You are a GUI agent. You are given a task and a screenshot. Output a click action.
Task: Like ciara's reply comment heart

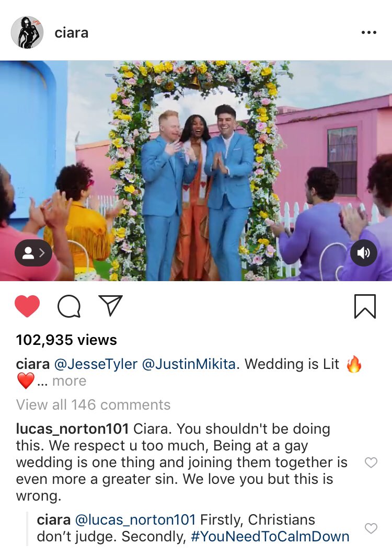tap(371, 528)
